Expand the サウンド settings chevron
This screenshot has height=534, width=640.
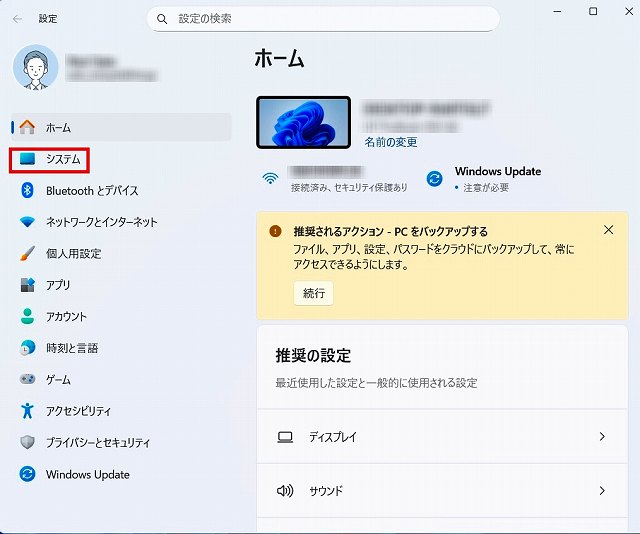coord(602,491)
